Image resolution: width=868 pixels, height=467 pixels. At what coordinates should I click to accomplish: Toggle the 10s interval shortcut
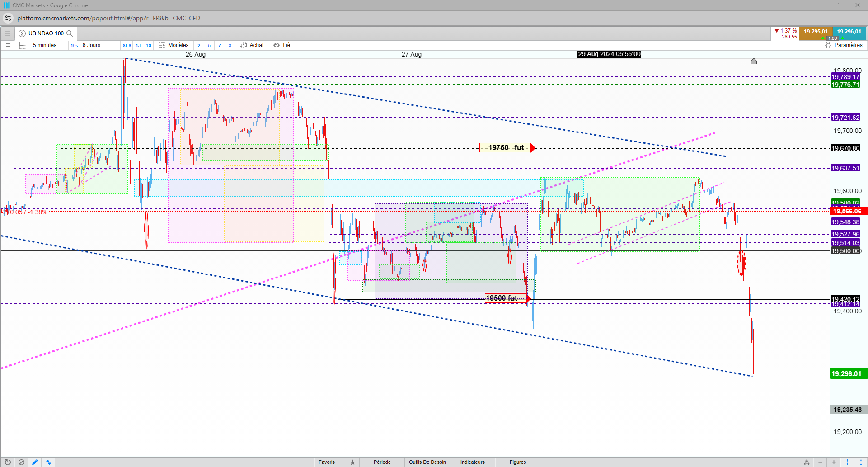pos(74,45)
